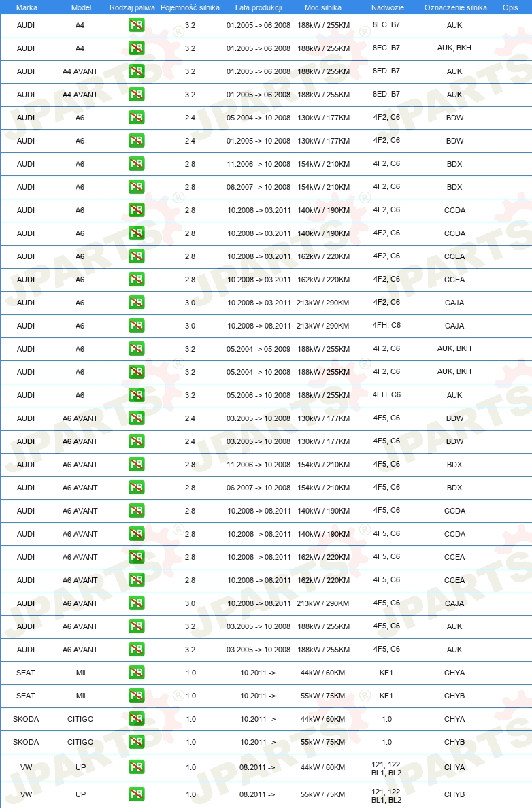This screenshot has height=808, width=532.
Task: Click the Oznaczenie silnika column header
Action: pos(456,7)
